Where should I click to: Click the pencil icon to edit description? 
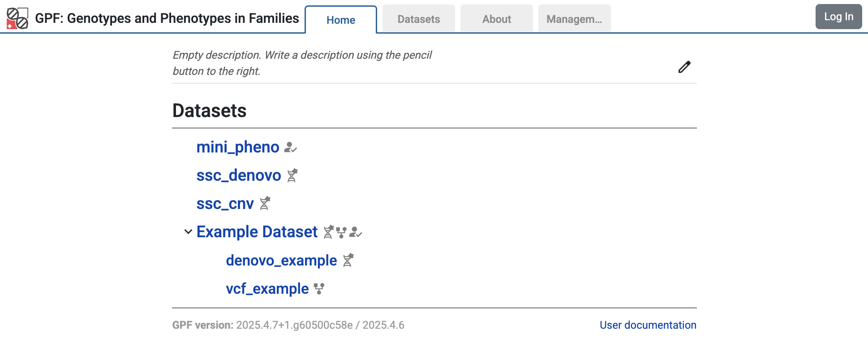(684, 67)
